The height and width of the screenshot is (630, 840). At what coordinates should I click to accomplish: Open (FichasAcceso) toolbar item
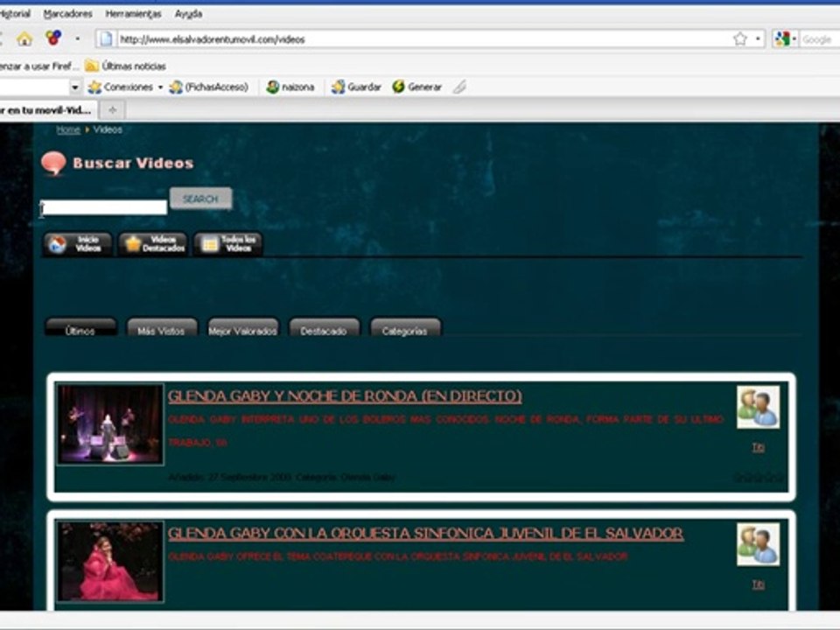(x=209, y=87)
